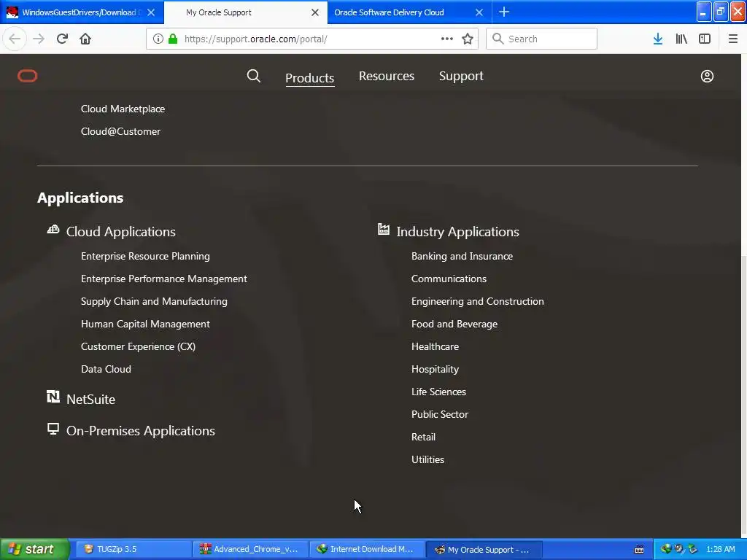
Task: Go to Enterprise Resource Planning
Action: coord(145,256)
